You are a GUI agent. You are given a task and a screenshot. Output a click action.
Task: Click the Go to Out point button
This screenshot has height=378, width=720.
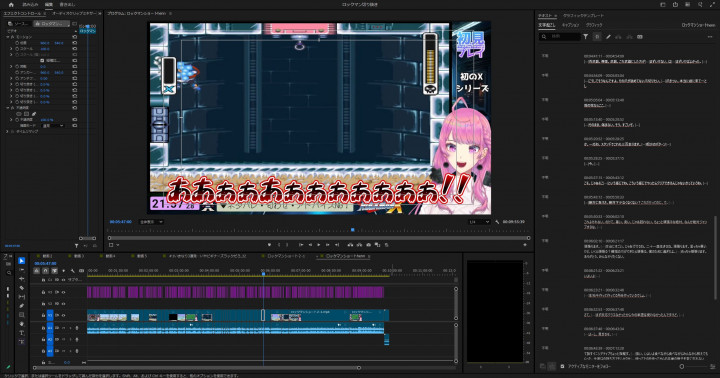pos(337,245)
